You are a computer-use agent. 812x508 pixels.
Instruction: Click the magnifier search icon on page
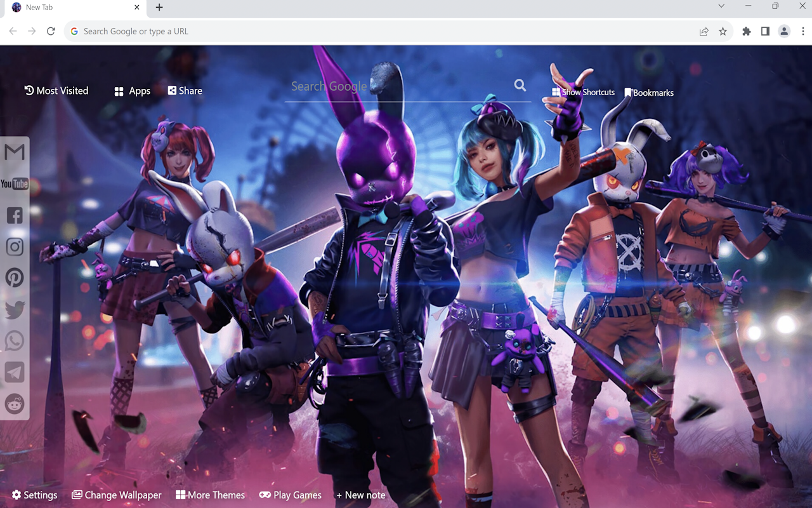point(520,85)
